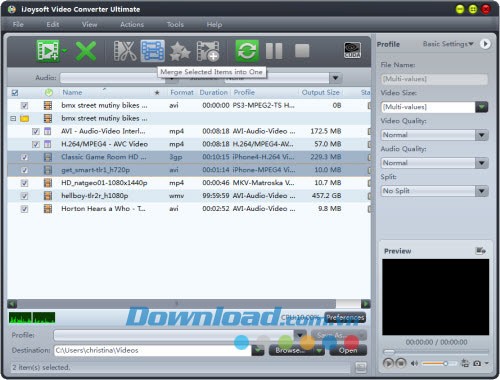Viewport: 500px width, 380px height.
Task: Open the Split dropdown
Action: [482, 191]
